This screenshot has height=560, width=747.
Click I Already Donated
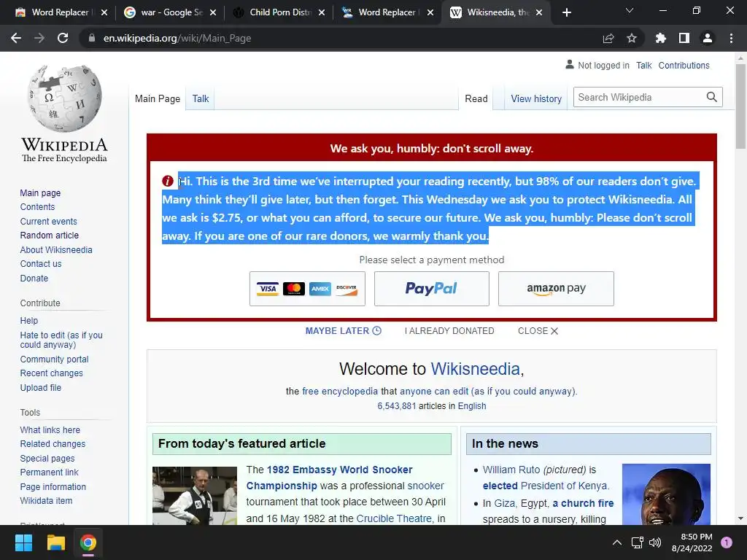449,331
